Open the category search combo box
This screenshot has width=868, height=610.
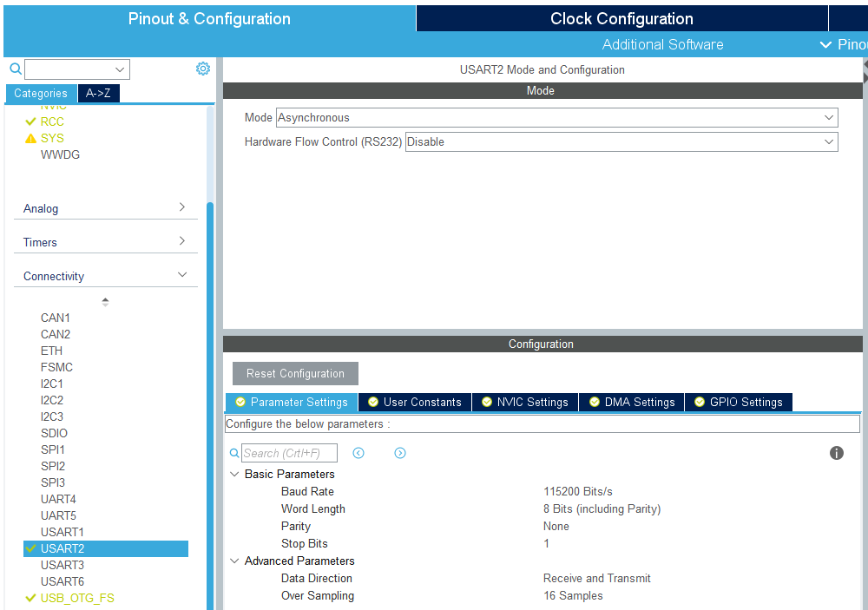[x=77, y=69]
